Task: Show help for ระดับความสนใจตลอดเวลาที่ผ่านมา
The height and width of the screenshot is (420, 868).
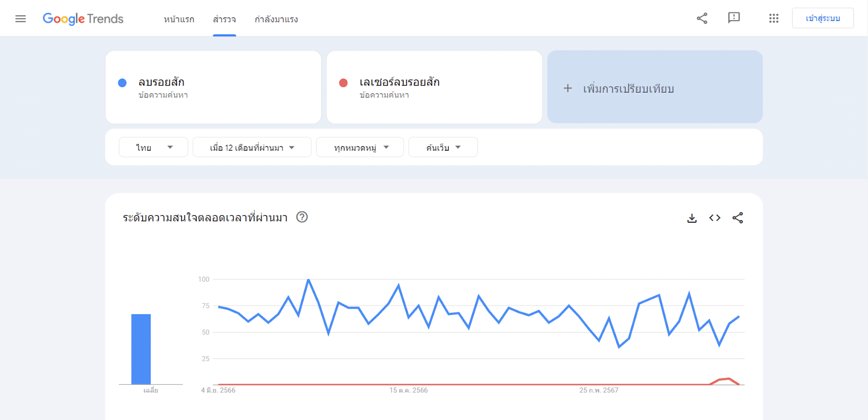Action: click(x=302, y=217)
